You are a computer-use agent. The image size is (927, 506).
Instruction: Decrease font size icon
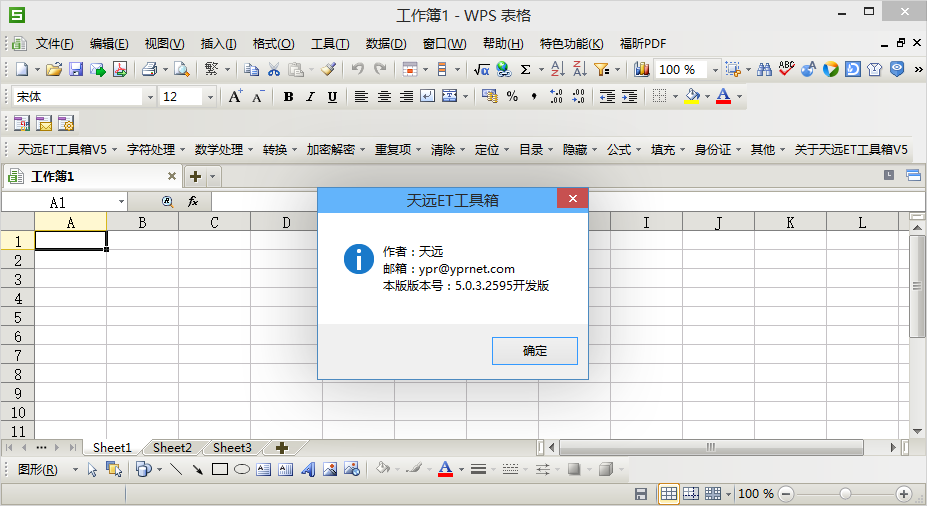(258, 96)
